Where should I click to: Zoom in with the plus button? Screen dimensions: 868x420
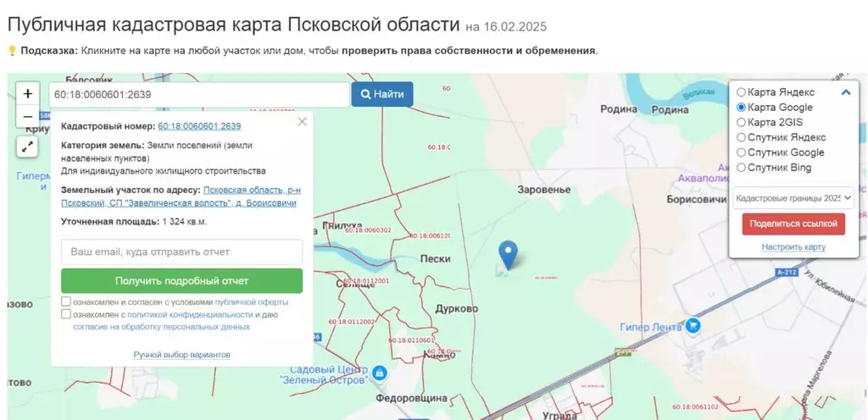[28, 93]
